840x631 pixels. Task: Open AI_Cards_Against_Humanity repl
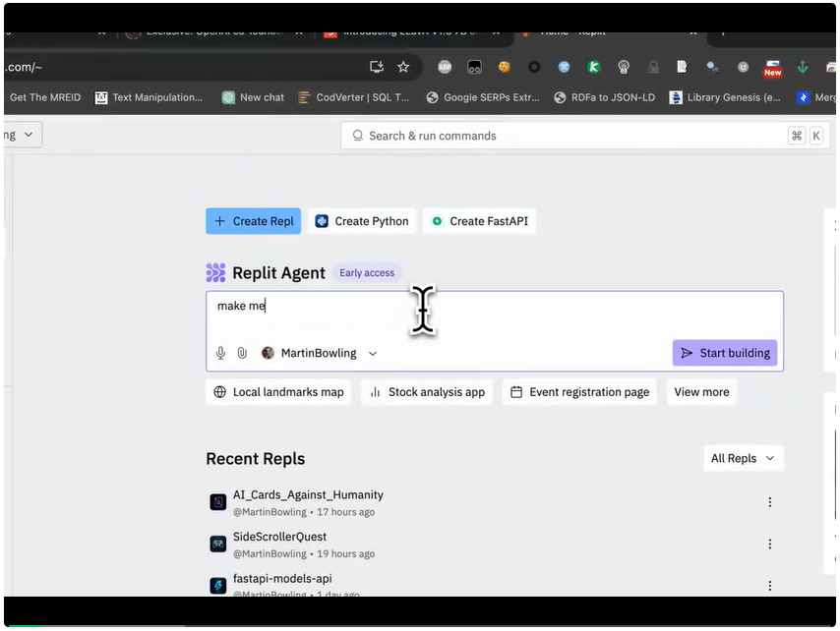[x=308, y=494]
